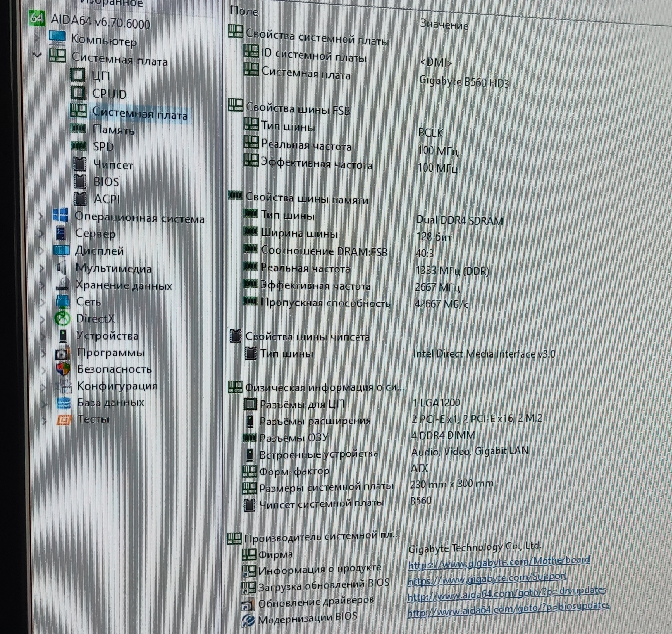Screen dimensions: 672x634
Task: Click the Хранение данных drive icon
Action: [x=63, y=284]
